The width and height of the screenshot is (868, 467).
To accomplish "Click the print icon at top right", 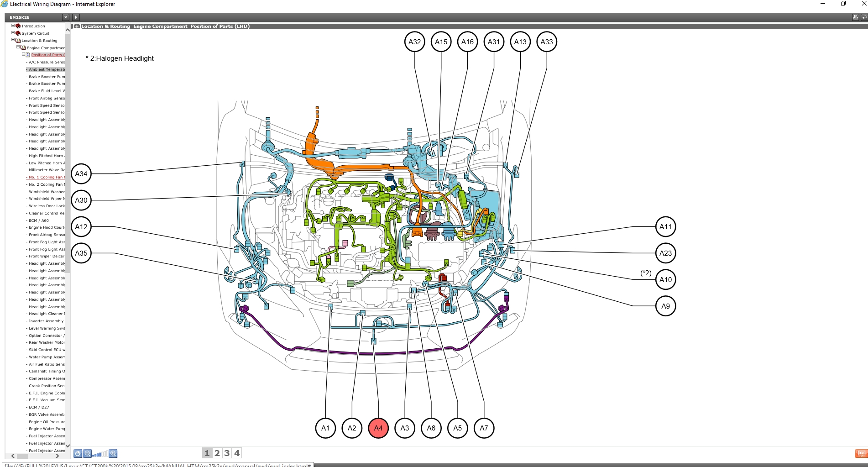I will coord(855,17).
